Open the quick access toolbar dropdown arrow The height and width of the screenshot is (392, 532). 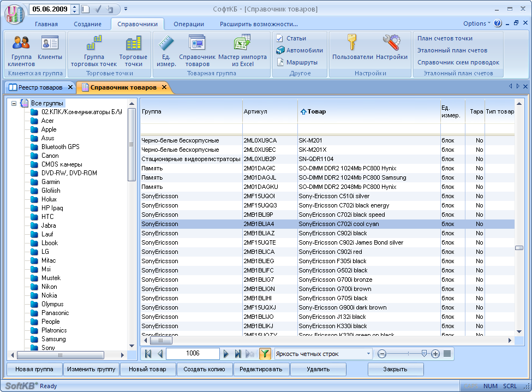tap(126, 9)
